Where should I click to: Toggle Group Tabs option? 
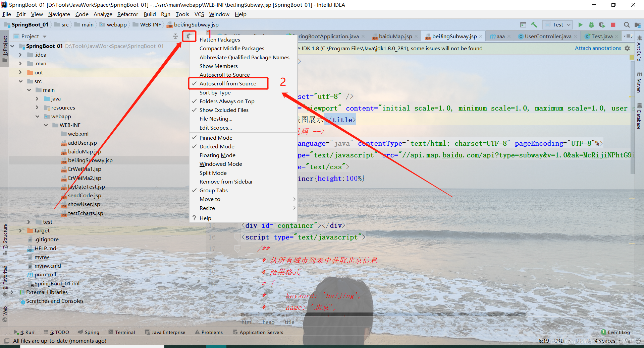243,190
